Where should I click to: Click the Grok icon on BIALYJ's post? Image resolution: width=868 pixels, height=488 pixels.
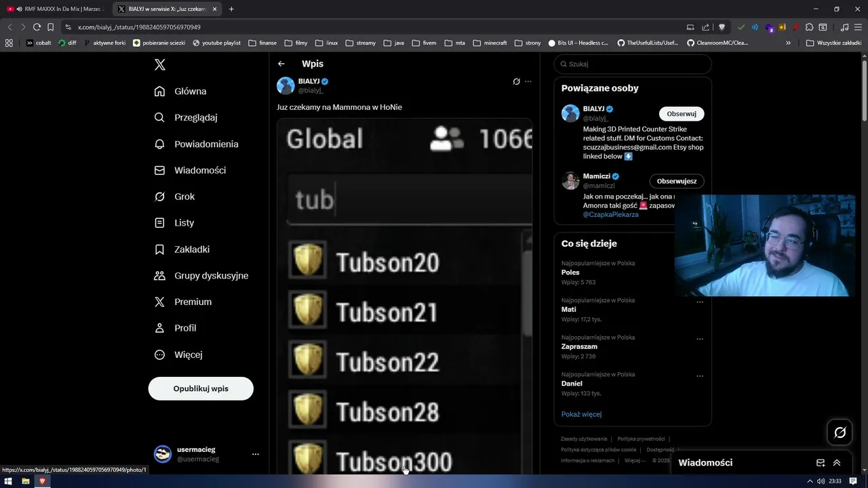pos(516,81)
